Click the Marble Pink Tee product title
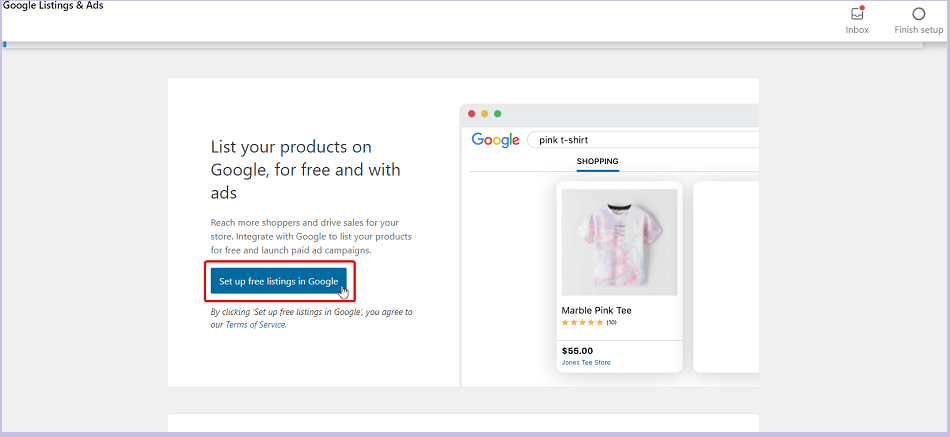This screenshot has width=950, height=437. pos(597,310)
